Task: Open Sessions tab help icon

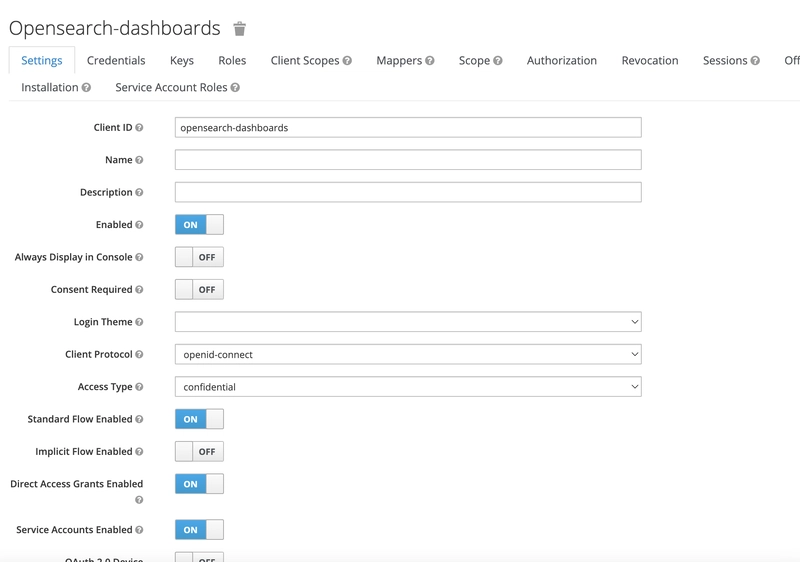Action: [x=755, y=61]
